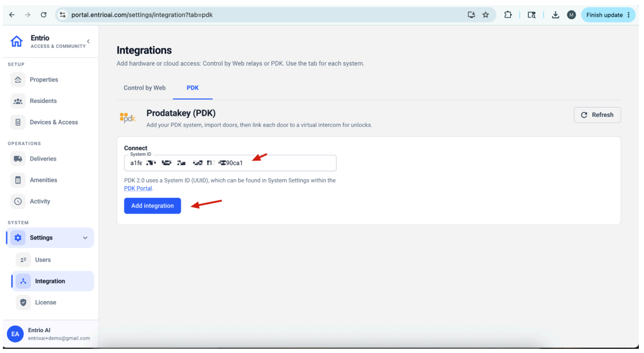Image resolution: width=644 pixels, height=353 pixels.
Task: Open the Finish update options menu
Action: [628, 15]
